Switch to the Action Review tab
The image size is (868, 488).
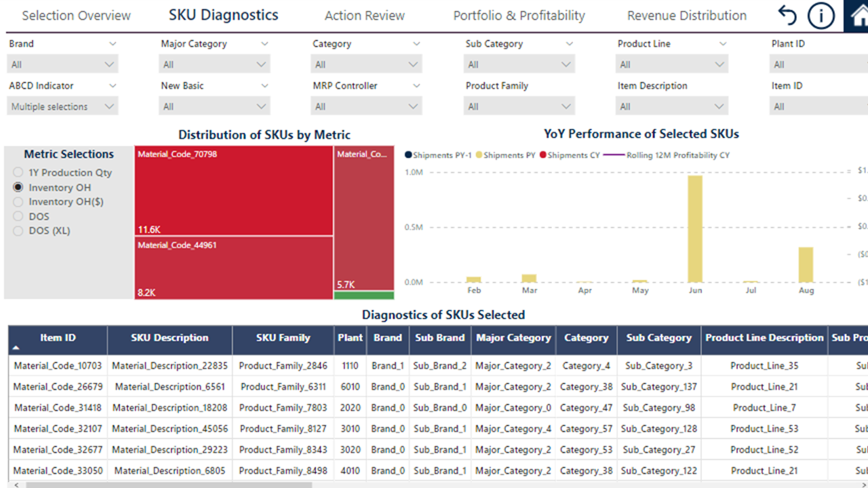[x=365, y=16]
